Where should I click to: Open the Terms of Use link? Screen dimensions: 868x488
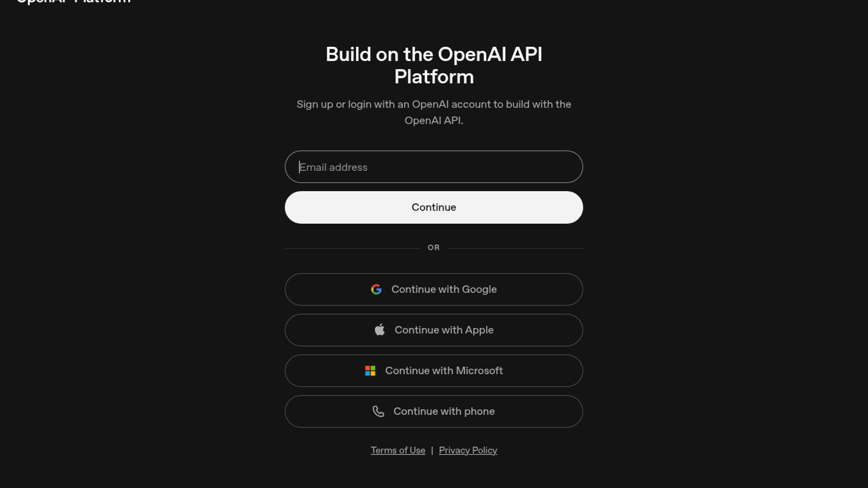pos(398,450)
